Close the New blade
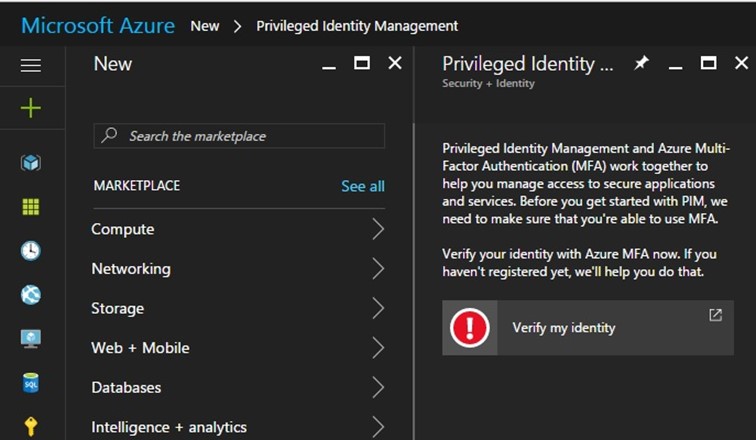Screen dimensions: 756x440 (395, 63)
